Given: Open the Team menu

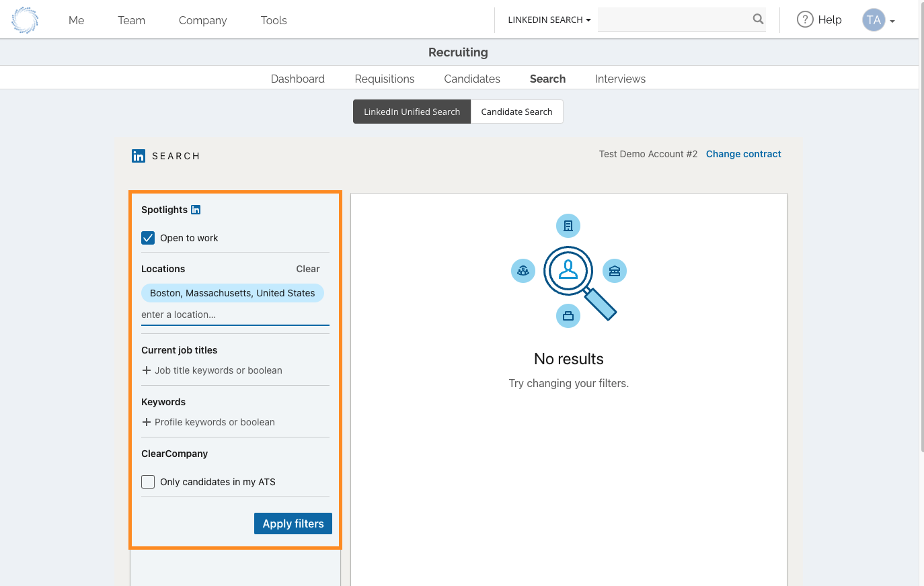Looking at the screenshot, I should coord(132,20).
